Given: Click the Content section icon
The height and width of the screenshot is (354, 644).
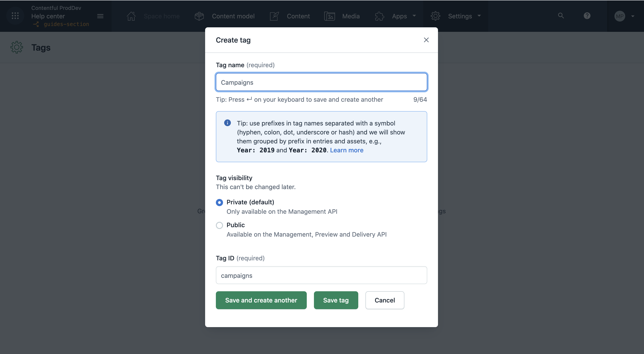Looking at the screenshot, I should point(275,15).
